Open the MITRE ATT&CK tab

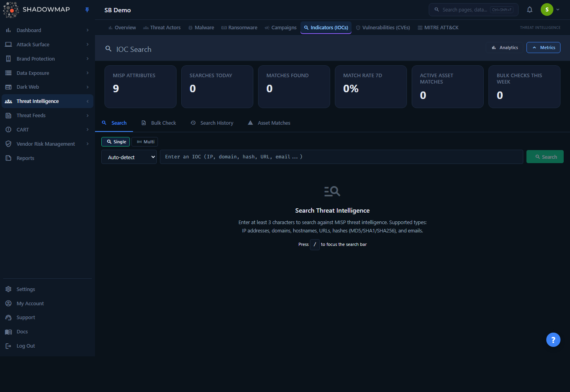pyautogui.click(x=438, y=28)
